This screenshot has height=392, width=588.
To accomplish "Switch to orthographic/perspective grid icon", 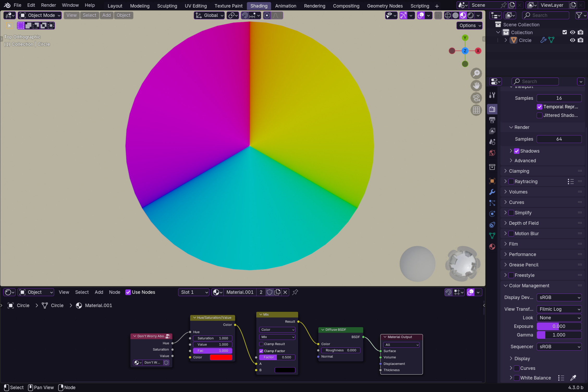I will tap(476, 110).
